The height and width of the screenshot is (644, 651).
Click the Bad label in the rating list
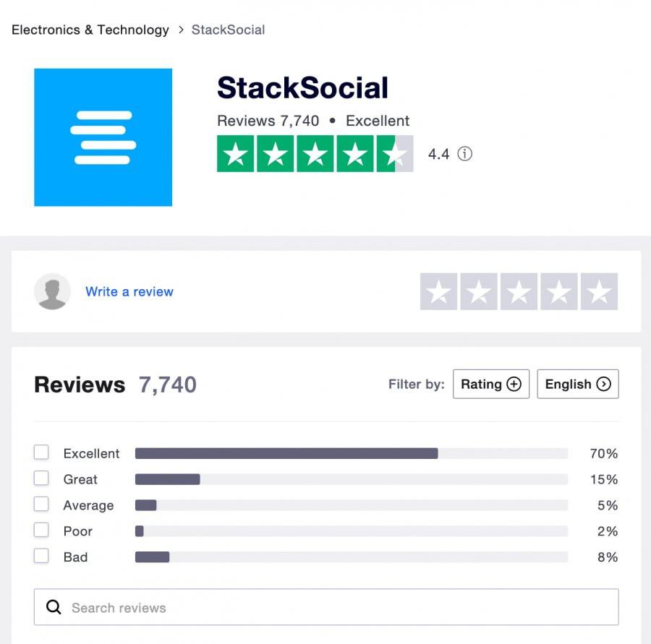click(75, 557)
